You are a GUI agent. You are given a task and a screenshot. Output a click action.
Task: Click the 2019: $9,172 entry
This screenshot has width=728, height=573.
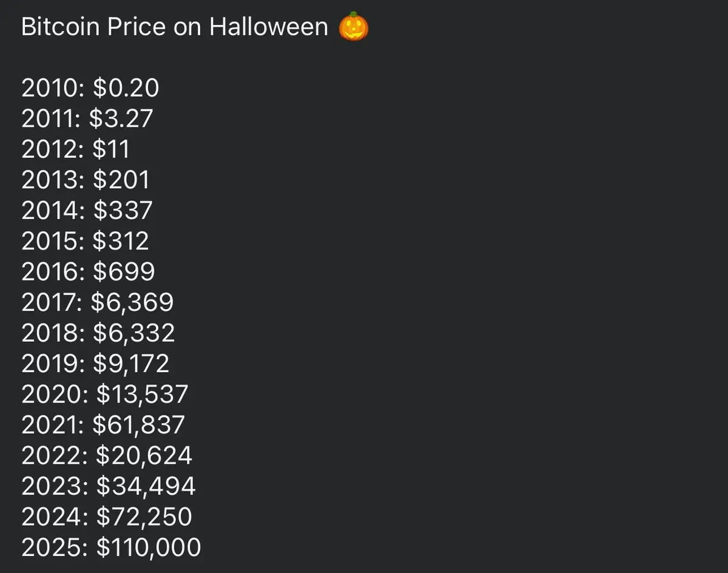(x=96, y=364)
